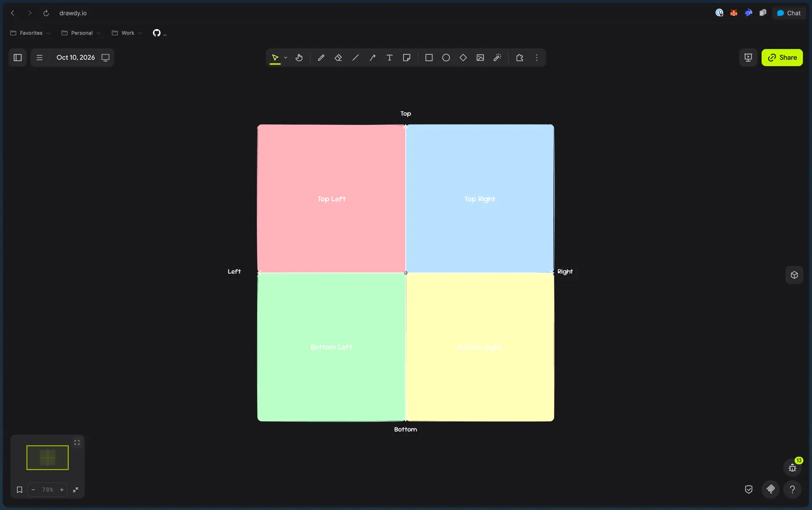Screen dimensions: 812x510
Task: Zoom in with plus button
Action: point(62,490)
